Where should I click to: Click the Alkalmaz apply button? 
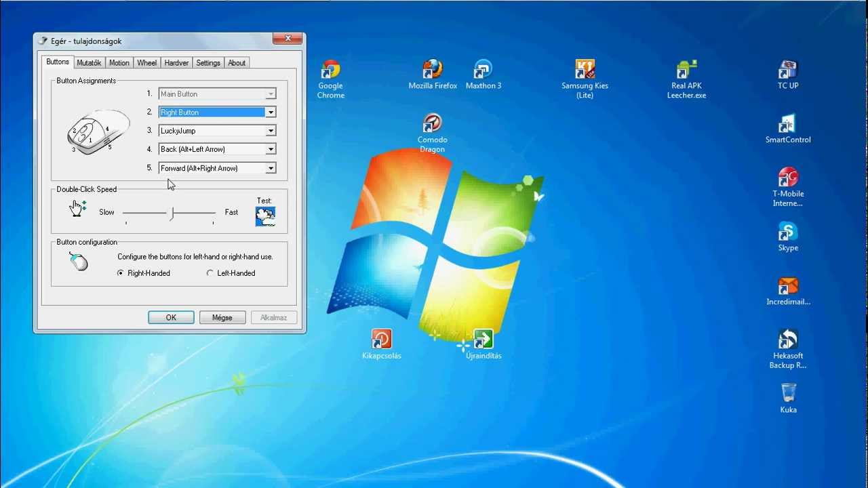(274, 317)
